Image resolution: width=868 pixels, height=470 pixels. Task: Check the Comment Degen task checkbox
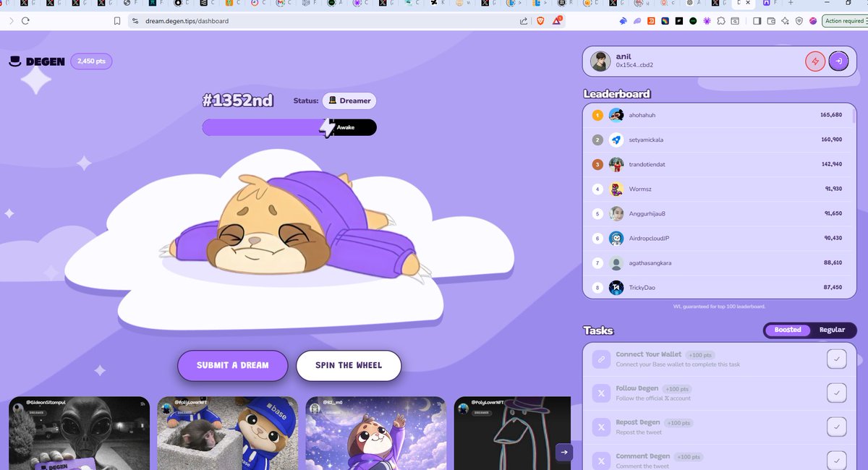pyautogui.click(x=837, y=460)
